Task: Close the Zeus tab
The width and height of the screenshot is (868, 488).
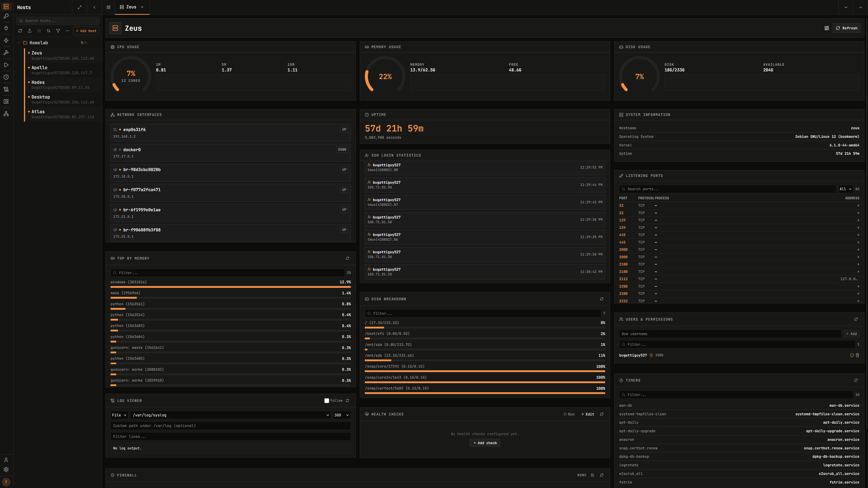Action: 142,7
